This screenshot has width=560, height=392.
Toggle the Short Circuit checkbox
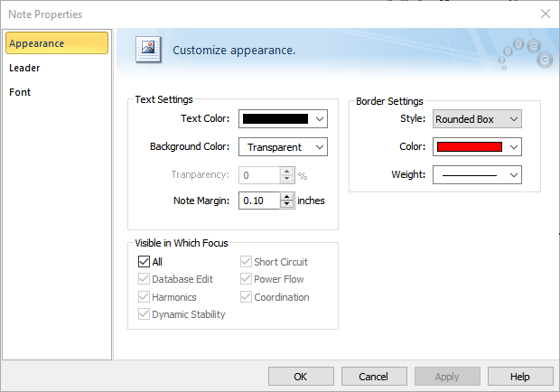(247, 262)
